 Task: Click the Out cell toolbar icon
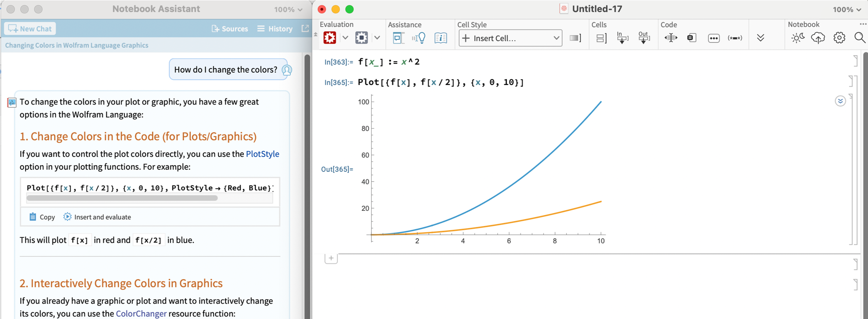tap(644, 38)
